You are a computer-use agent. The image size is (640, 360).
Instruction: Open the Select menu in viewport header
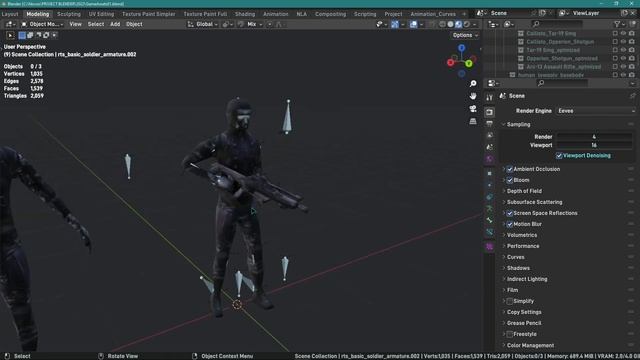[96, 24]
